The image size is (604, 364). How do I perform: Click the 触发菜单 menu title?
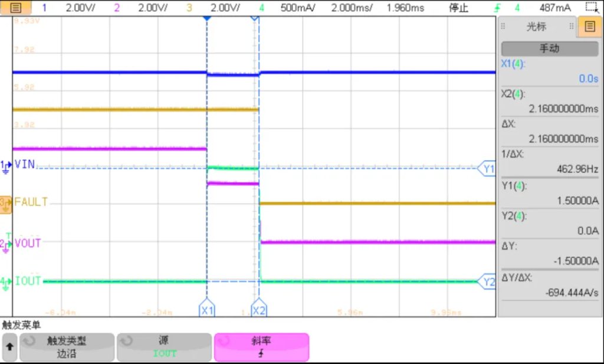click(21, 325)
